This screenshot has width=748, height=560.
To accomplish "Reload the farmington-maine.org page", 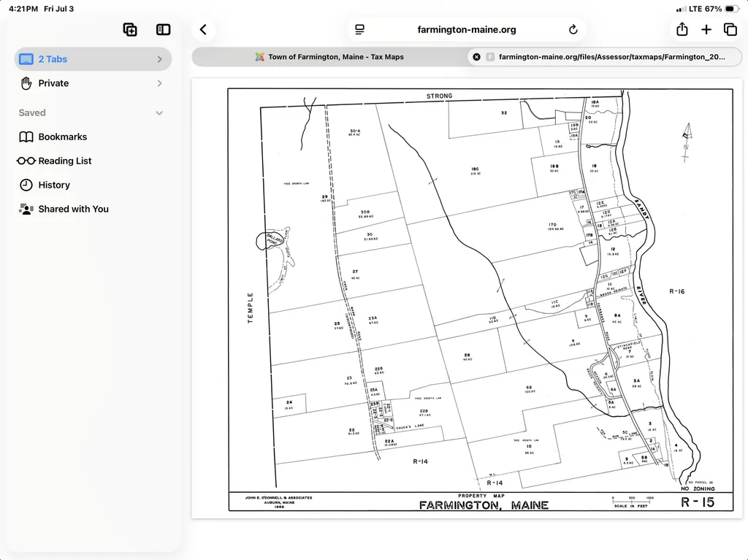I will coord(573,30).
